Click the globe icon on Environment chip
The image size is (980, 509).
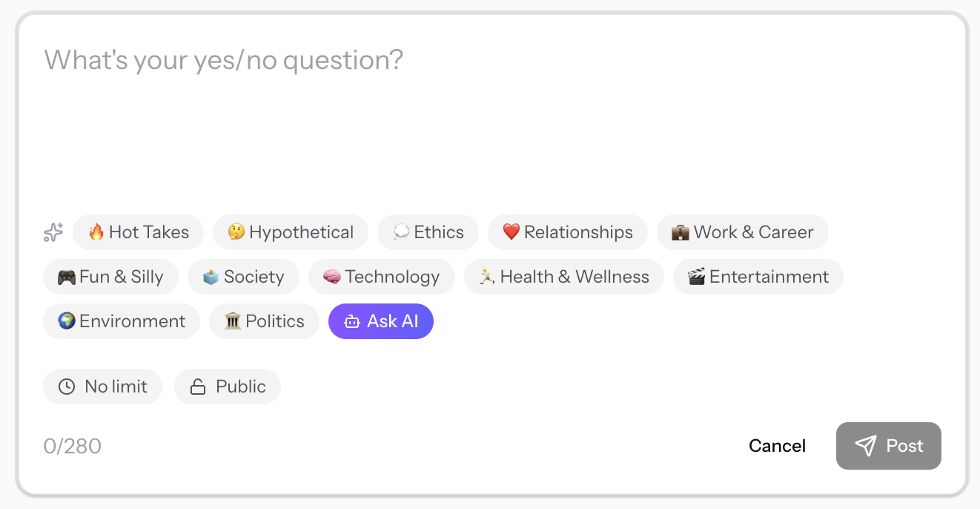point(65,321)
